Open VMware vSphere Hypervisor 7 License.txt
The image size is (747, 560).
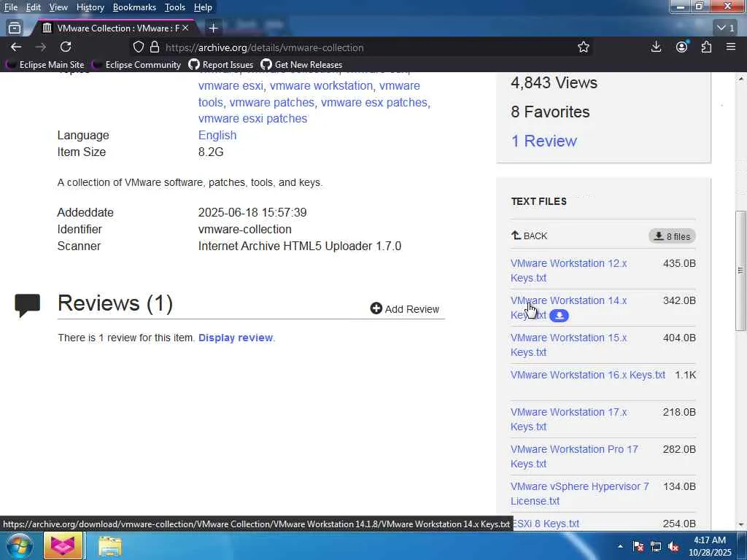[x=579, y=494]
